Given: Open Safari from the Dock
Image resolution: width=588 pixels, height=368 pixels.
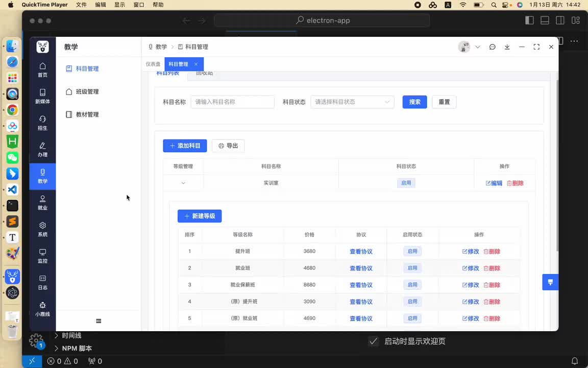Looking at the screenshot, I should pos(12,61).
